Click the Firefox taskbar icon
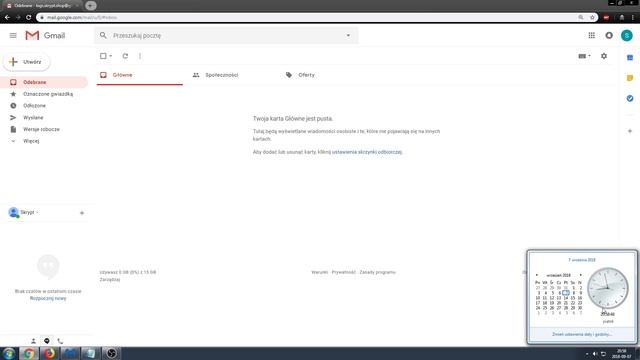 (x=49, y=353)
